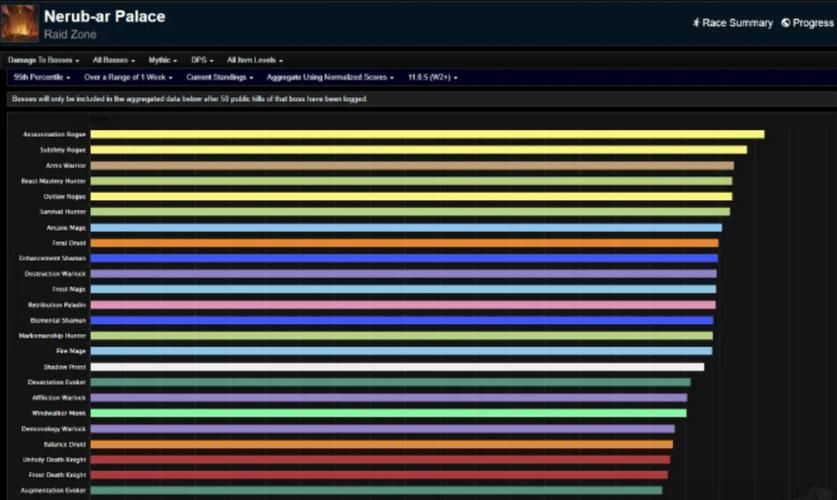The height and width of the screenshot is (500, 837).
Task: Open the Mythic difficulty dropdown
Action: (x=163, y=60)
